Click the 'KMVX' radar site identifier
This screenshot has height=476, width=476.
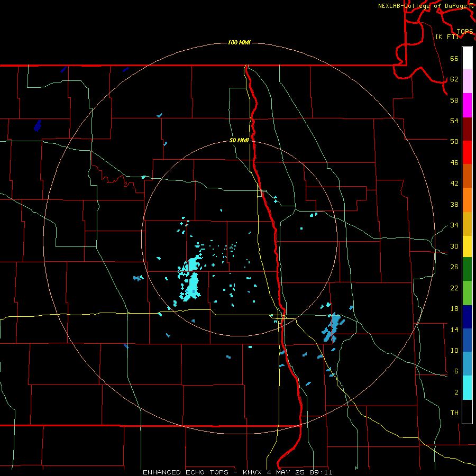tap(252, 472)
